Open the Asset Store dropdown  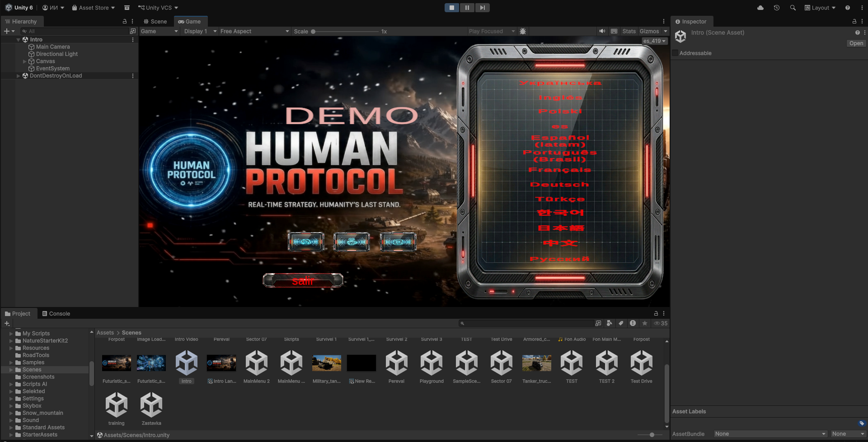93,8
